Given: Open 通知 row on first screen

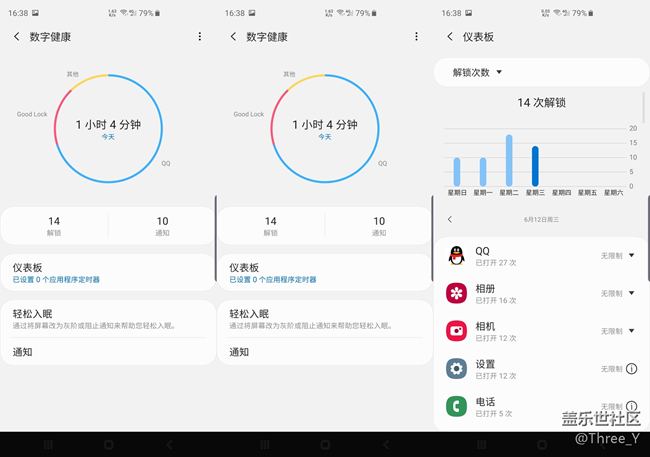Looking at the screenshot, I should click(109, 352).
